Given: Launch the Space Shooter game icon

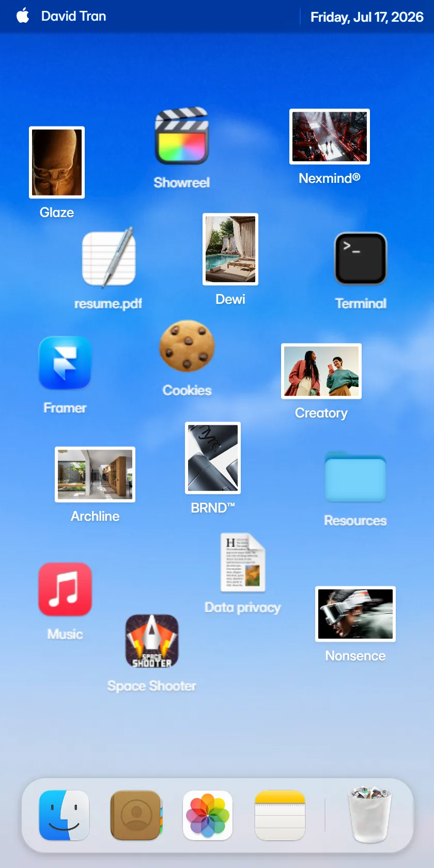Looking at the screenshot, I should 152,641.
